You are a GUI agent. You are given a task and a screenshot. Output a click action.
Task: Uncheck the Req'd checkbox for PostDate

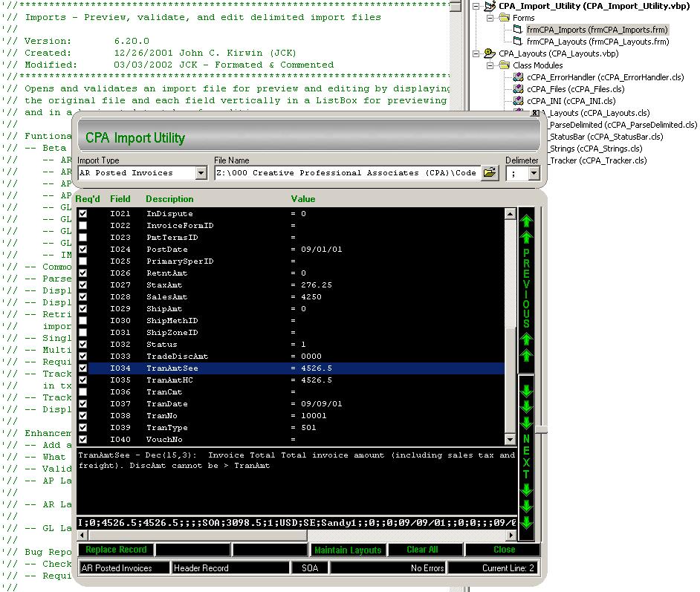(x=83, y=250)
